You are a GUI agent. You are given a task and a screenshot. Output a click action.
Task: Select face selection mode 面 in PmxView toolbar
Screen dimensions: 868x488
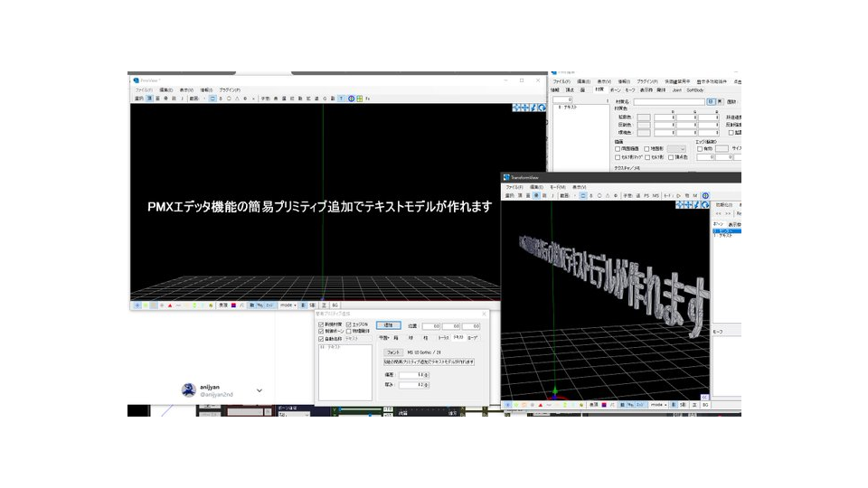coord(157,99)
